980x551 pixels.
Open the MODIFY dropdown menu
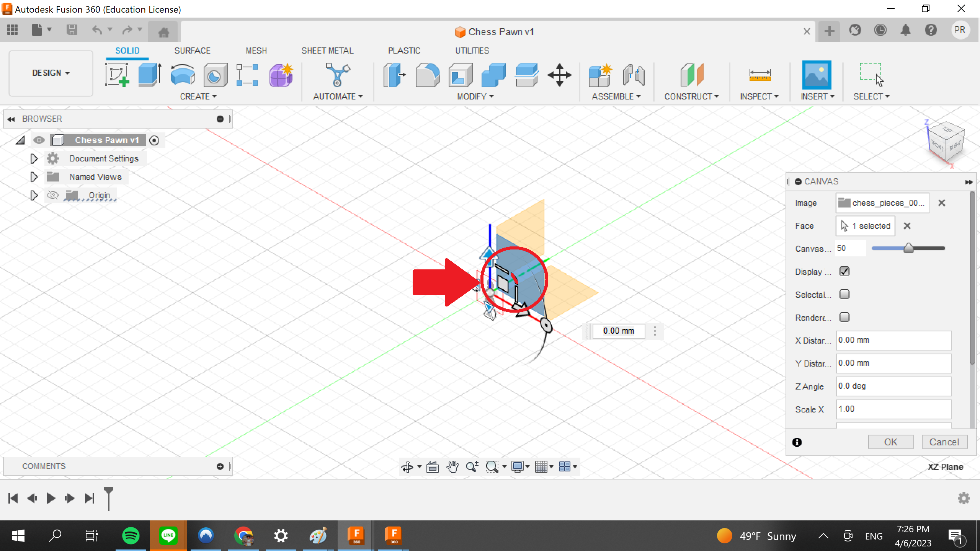tap(474, 96)
